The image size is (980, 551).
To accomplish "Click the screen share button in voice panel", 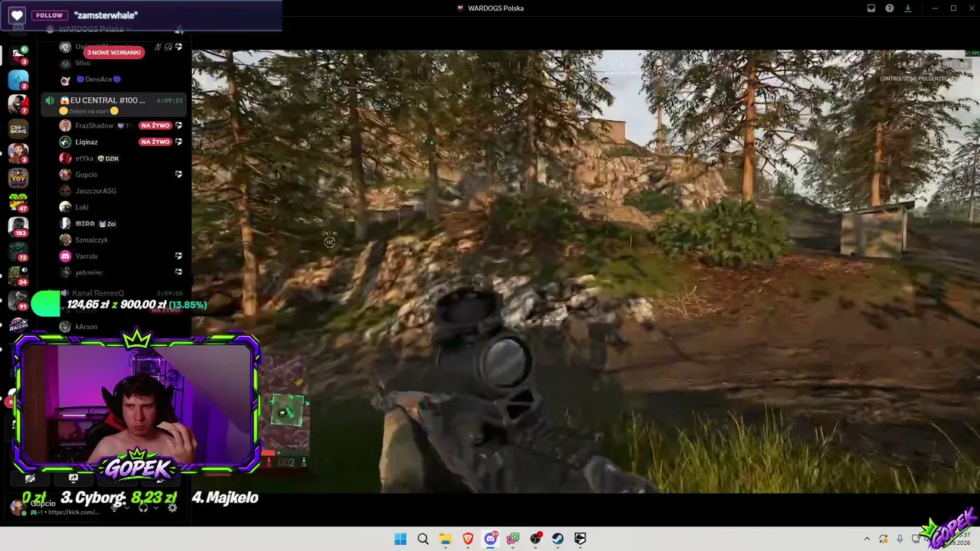I will [73, 478].
